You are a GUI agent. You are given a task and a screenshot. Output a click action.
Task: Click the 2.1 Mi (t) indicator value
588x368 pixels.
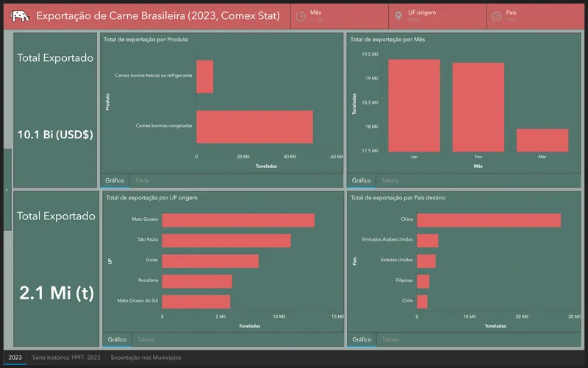coord(57,293)
